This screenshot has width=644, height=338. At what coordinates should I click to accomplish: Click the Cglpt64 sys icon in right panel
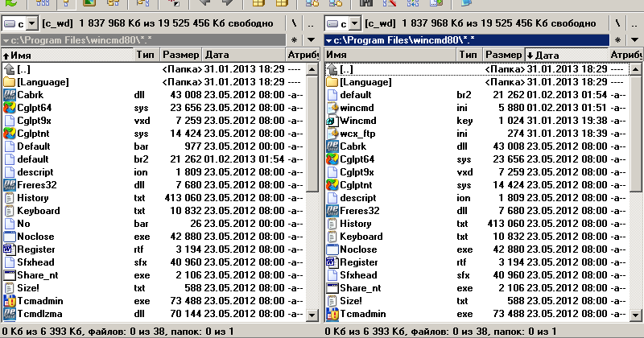pyautogui.click(x=332, y=159)
